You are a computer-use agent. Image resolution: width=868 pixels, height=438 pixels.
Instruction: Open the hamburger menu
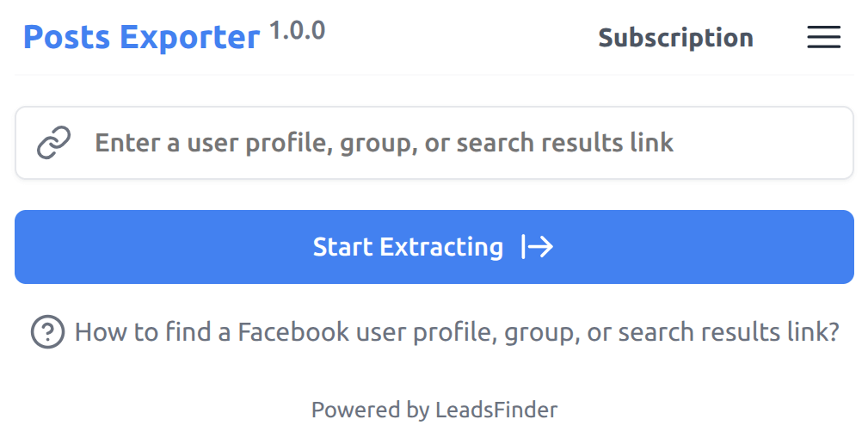(x=823, y=37)
